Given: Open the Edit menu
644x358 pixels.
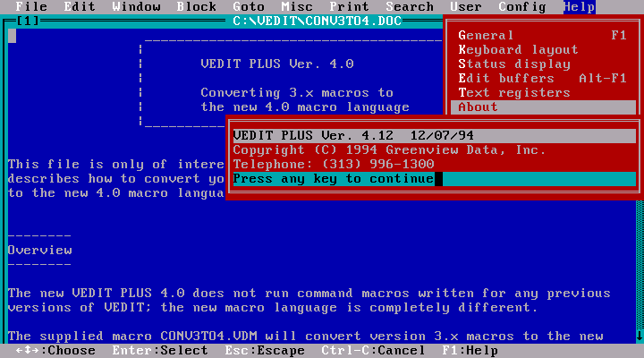Looking at the screenshot, I should pos(80,6).
